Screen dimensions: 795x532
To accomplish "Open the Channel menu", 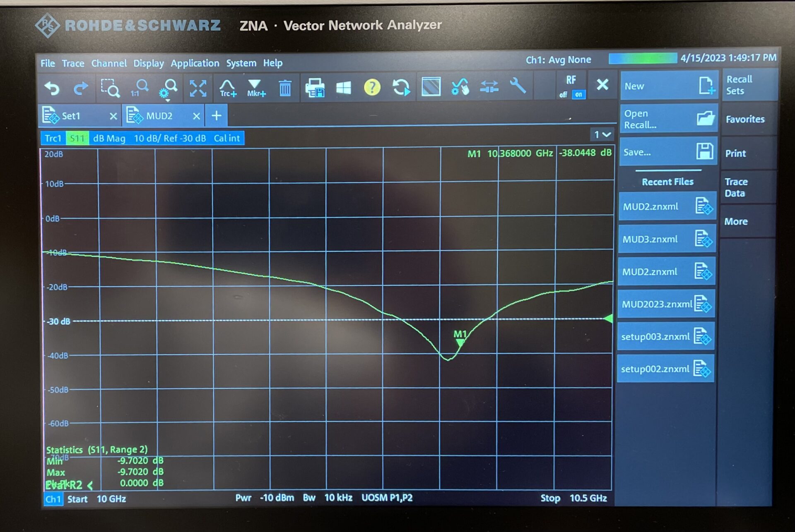I will [x=109, y=63].
